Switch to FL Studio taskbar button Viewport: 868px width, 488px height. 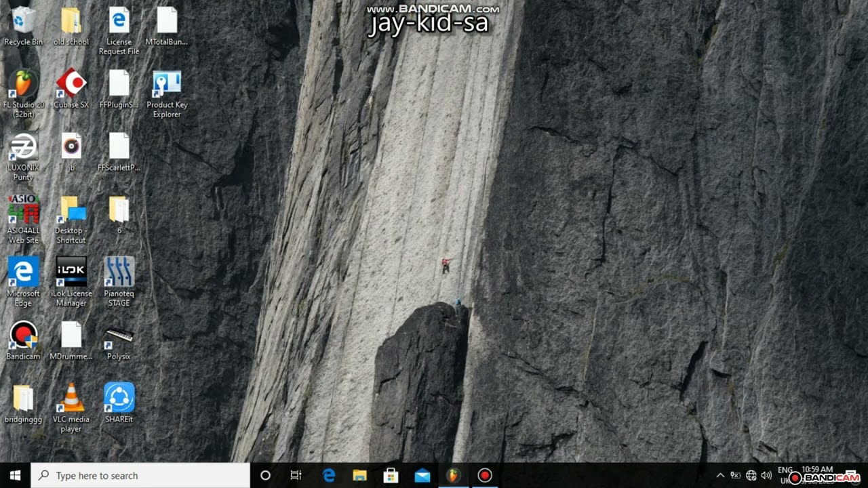coord(453,476)
